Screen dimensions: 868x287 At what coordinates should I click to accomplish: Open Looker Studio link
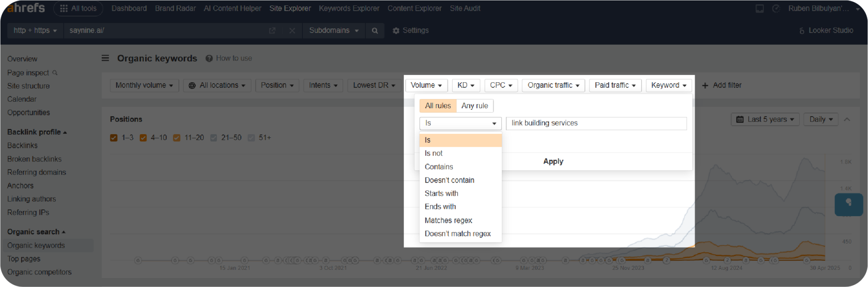[x=826, y=31]
